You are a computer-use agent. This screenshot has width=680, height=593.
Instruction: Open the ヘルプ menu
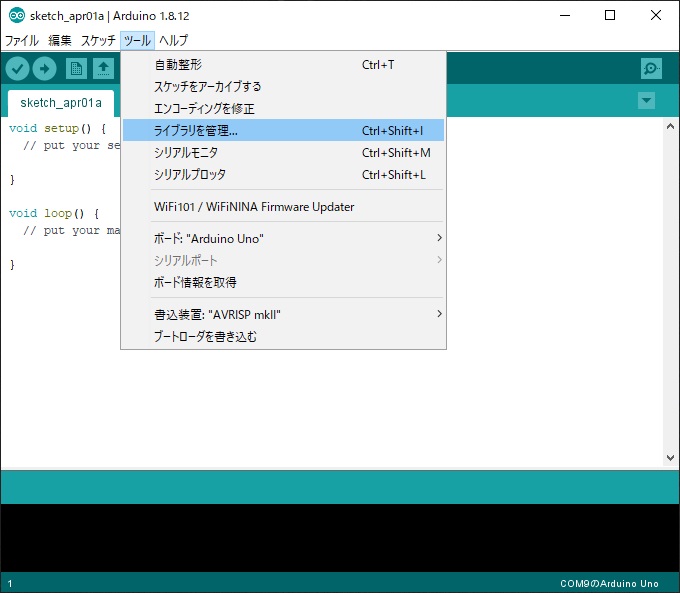pyautogui.click(x=173, y=40)
